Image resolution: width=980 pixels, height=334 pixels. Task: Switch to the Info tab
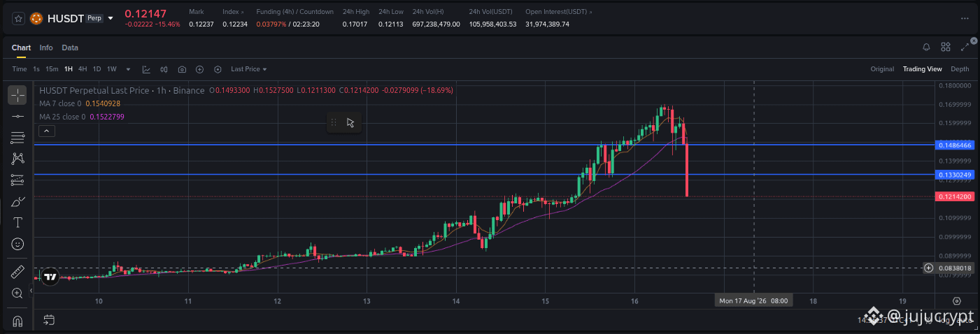tap(46, 48)
